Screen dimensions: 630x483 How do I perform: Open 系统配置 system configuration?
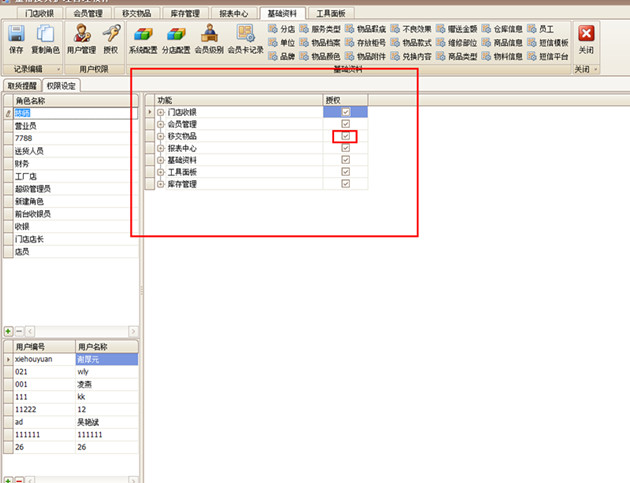point(143,36)
